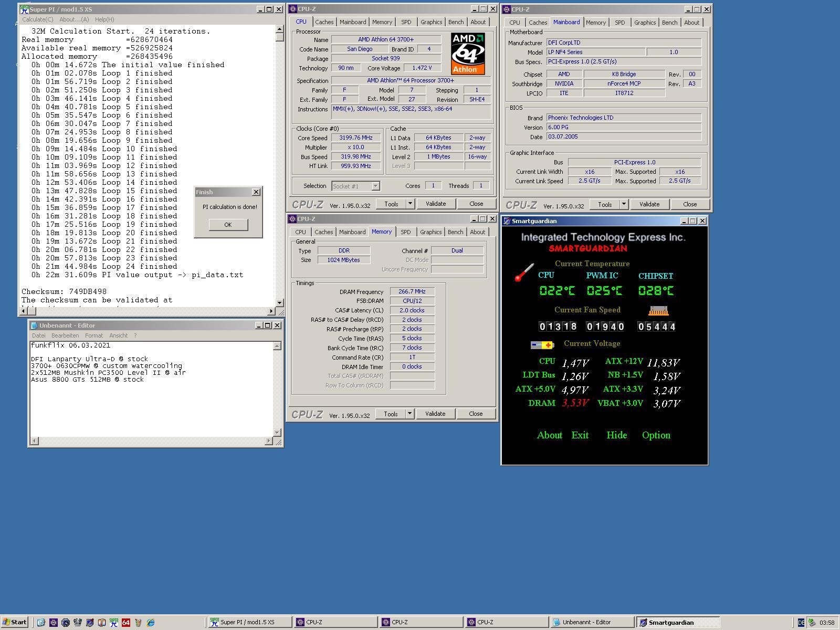Click Smartguardian battery voltage icon
This screenshot has width=840, height=630.
[542, 345]
